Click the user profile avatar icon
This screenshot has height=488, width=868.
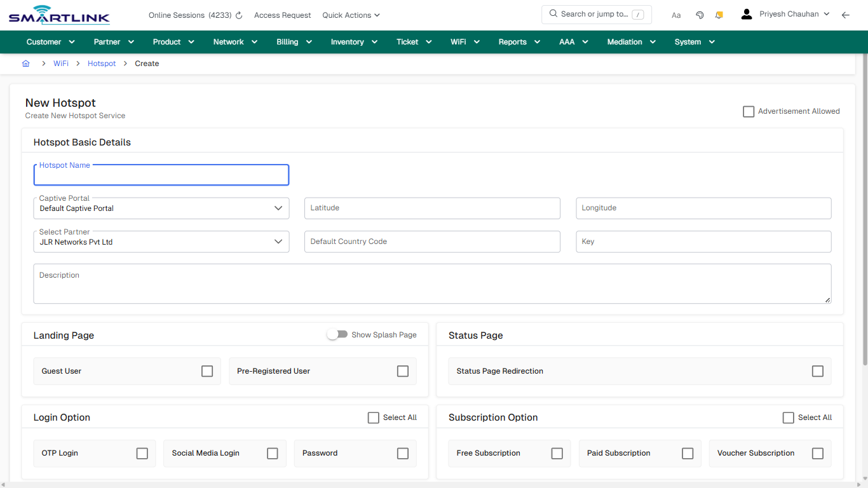[x=747, y=14]
